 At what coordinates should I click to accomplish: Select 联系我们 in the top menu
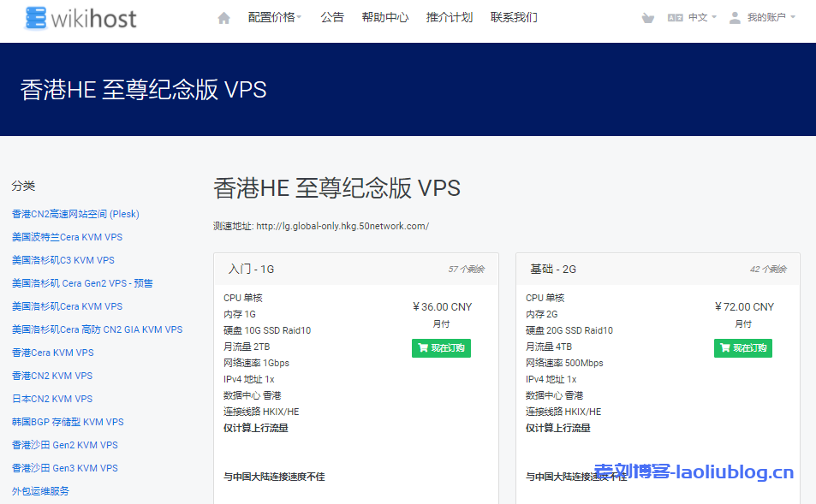pos(514,18)
